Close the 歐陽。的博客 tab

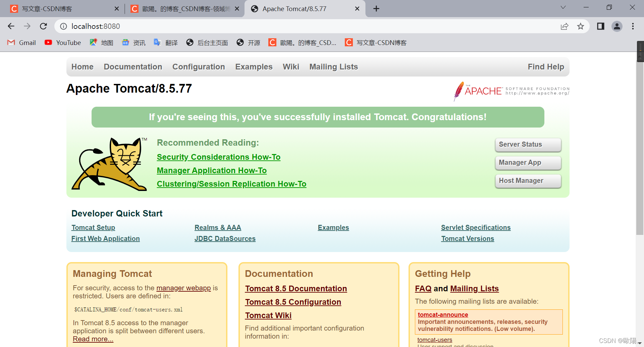(237, 9)
